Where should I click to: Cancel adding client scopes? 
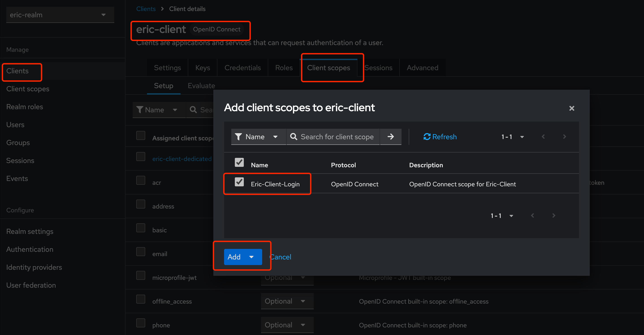pos(280,257)
